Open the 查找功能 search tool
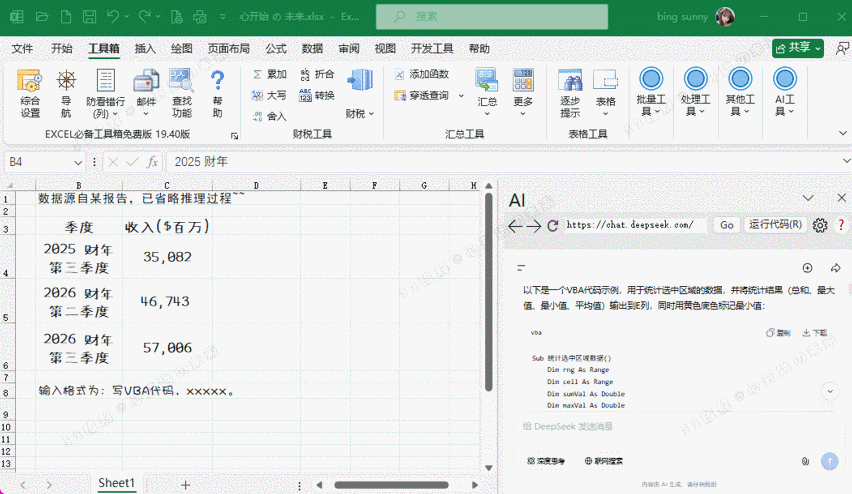This screenshot has height=494, width=852. pyautogui.click(x=181, y=93)
